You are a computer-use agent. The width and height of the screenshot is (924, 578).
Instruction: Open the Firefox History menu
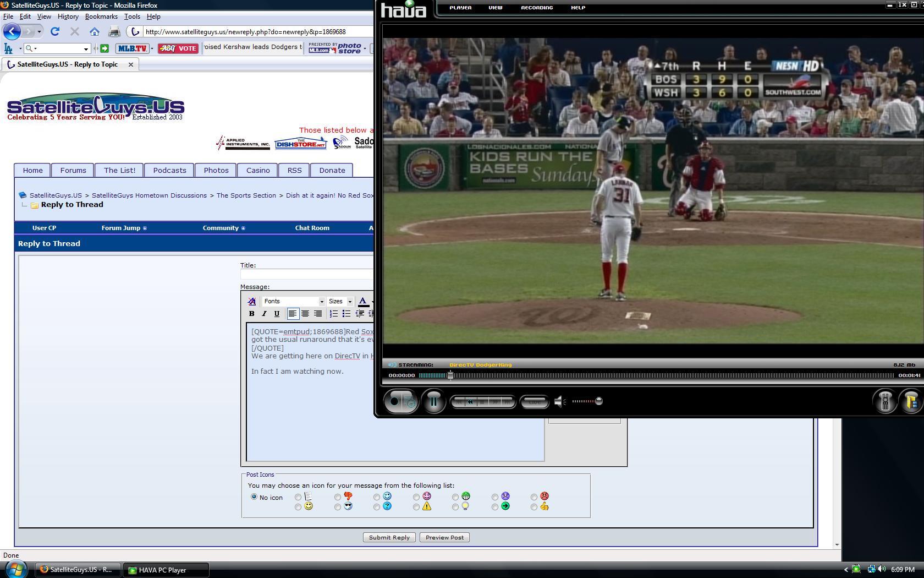(68, 17)
